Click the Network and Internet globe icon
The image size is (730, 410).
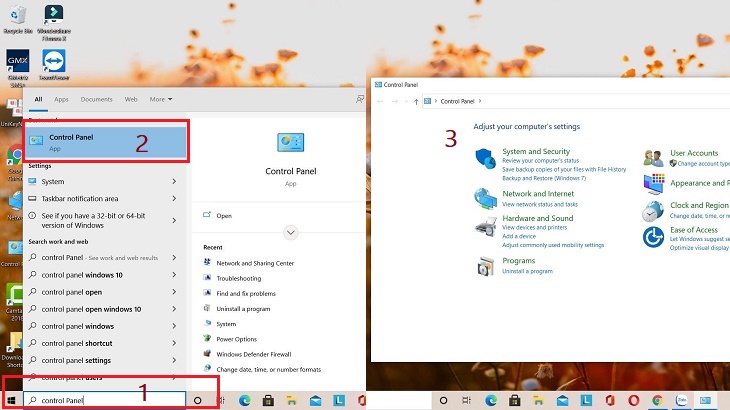[486, 199]
